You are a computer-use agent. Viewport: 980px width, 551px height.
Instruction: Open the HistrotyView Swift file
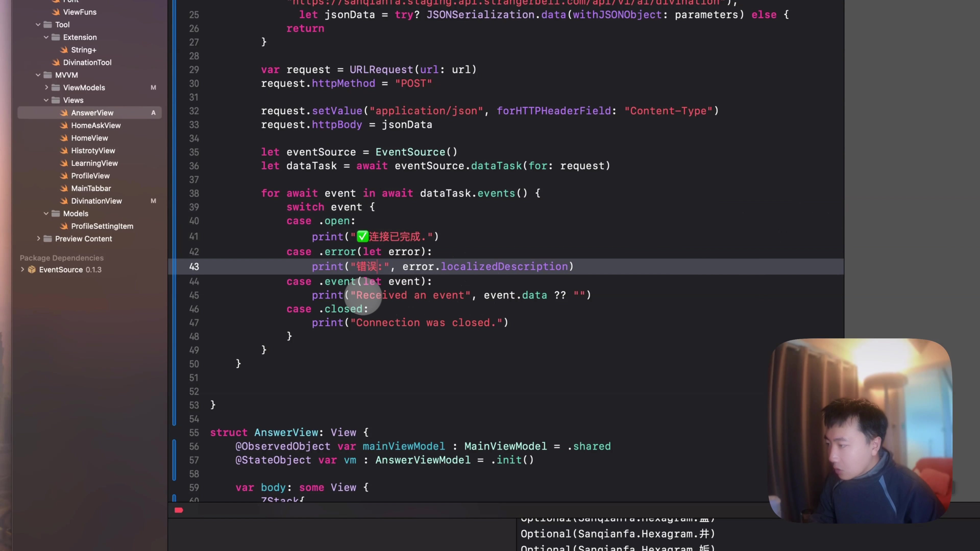tap(93, 151)
